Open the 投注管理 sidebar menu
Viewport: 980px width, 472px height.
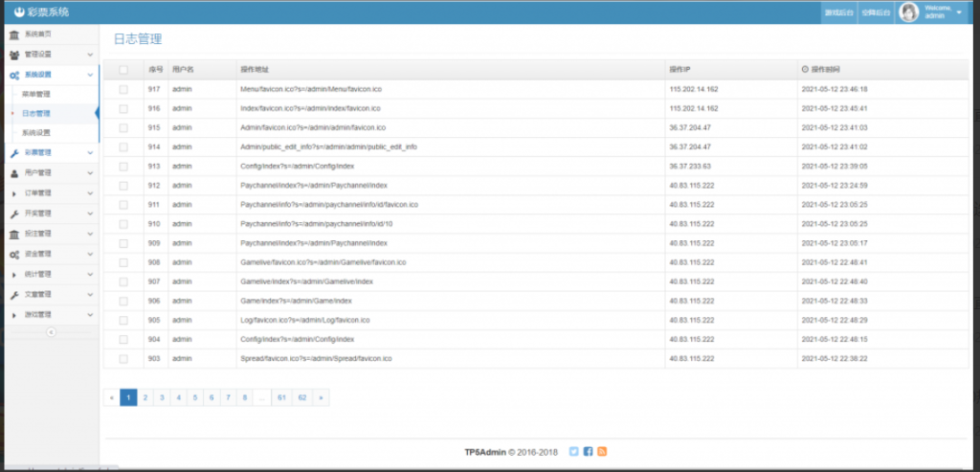tap(37, 234)
